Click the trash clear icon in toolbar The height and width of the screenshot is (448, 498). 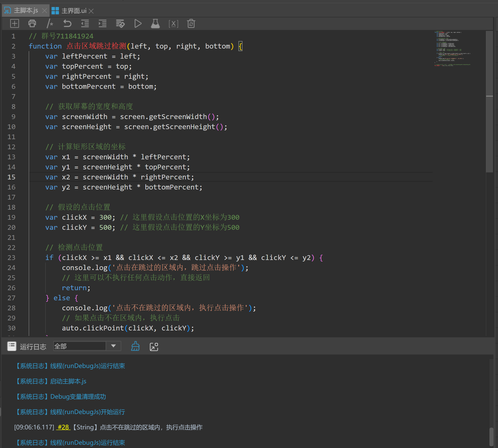191,24
